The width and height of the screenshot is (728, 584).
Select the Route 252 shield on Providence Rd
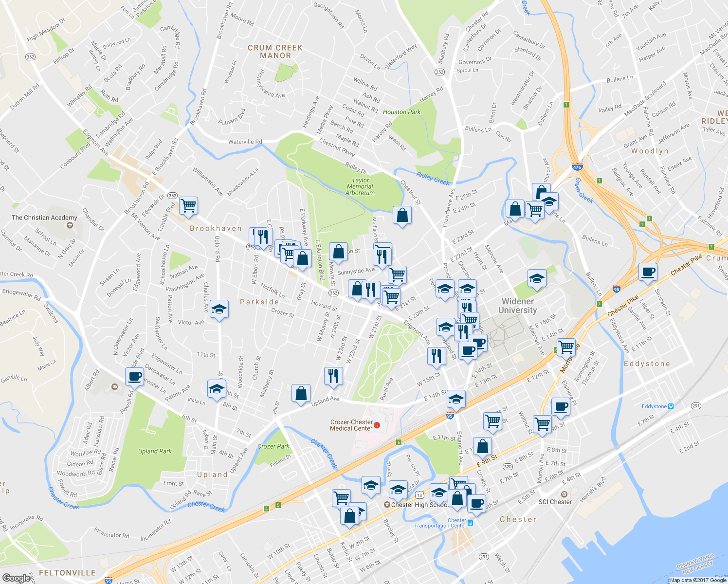click(x=439, y=72)
